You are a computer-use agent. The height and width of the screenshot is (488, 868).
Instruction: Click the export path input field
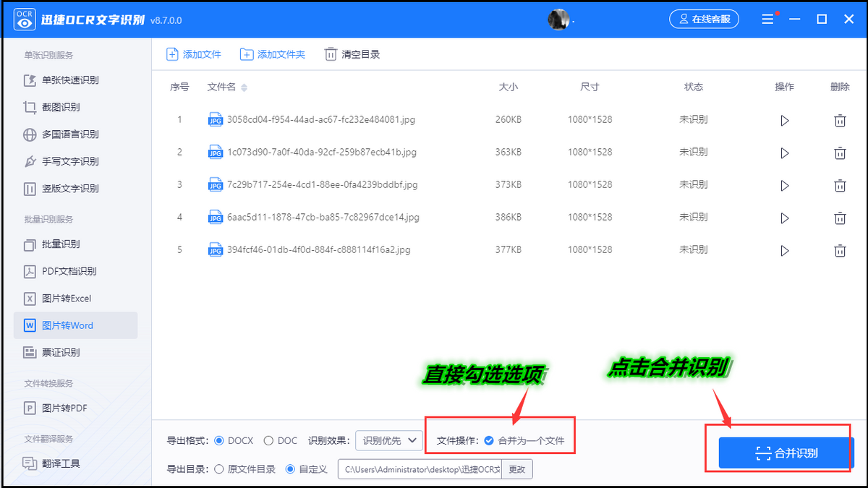point(420,469)
